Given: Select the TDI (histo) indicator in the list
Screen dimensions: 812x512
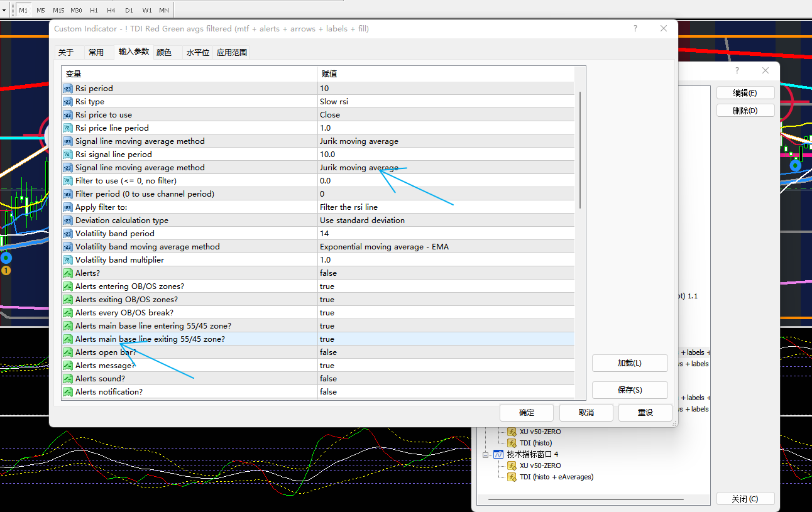Looking at the screenshot, I should (x=535, y=443).
